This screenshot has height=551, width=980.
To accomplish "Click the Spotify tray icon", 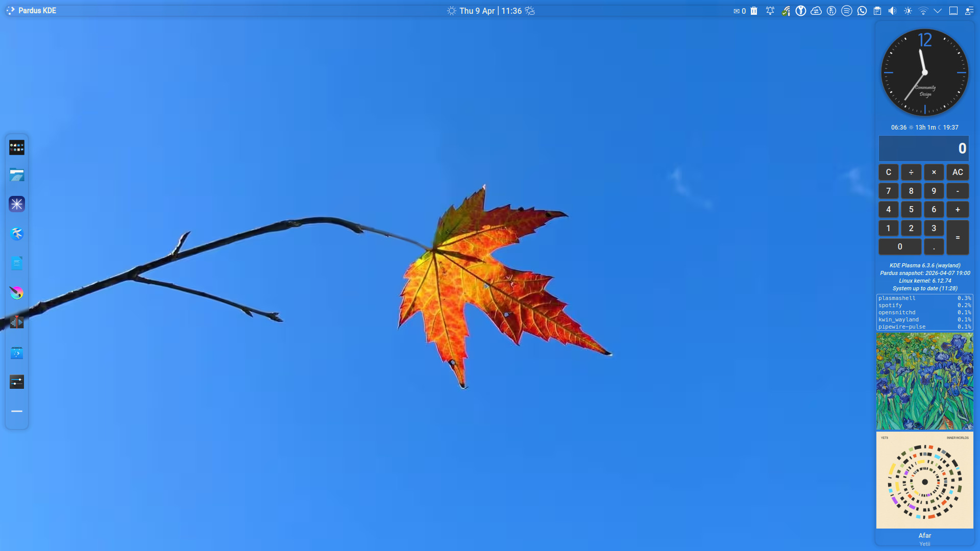I will click(x=847, y=11).
